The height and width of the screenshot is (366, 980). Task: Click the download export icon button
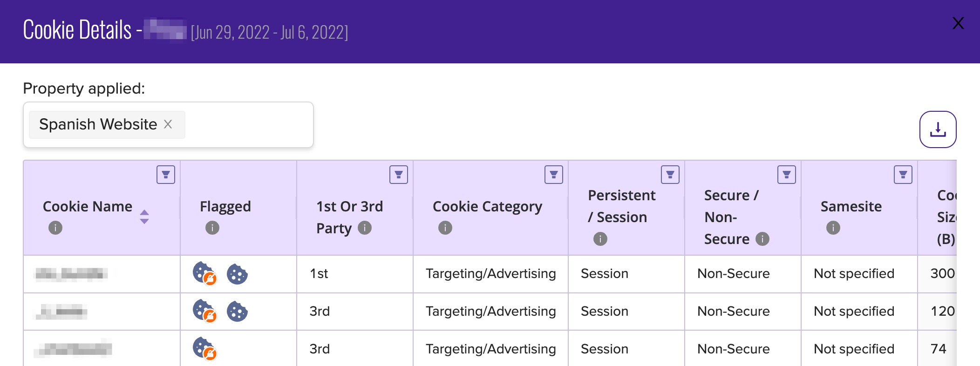click(938, 129)
